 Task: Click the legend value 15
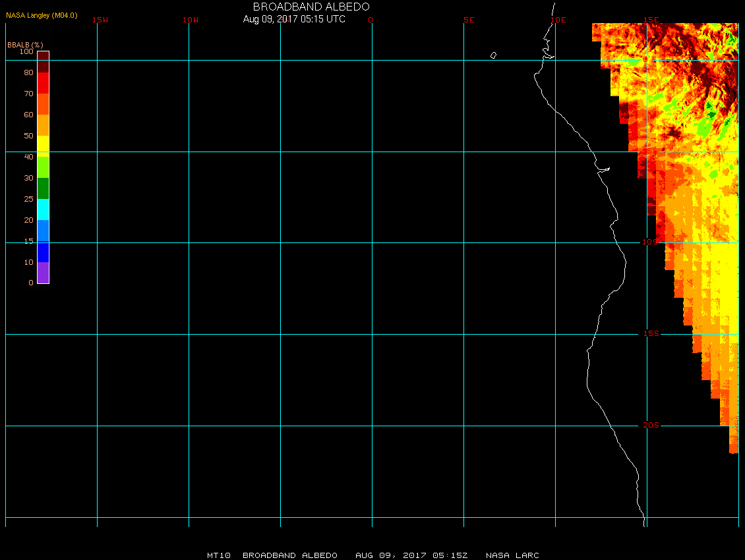[29, 241]
